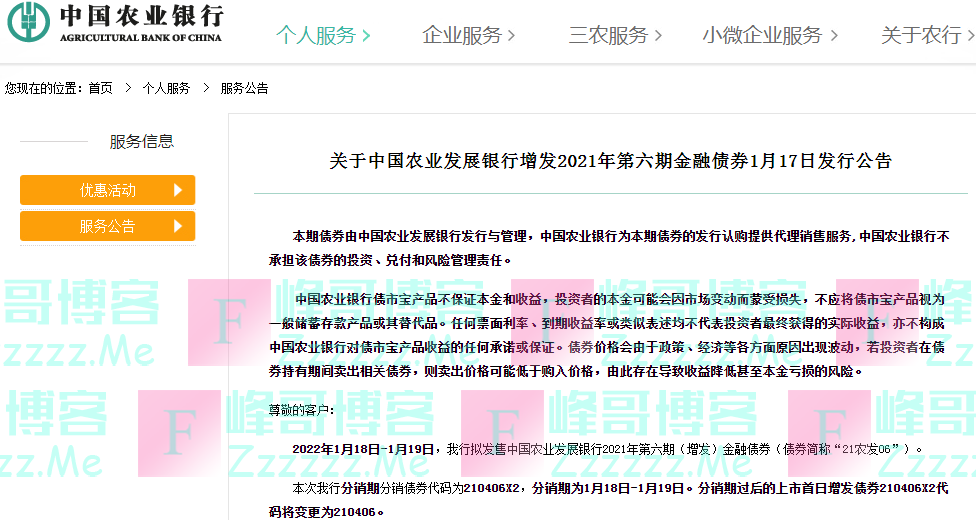Viewport: 976px width, 520px height.
Task: Select 三农服务 in the top navigation
Action: point(608,36)
